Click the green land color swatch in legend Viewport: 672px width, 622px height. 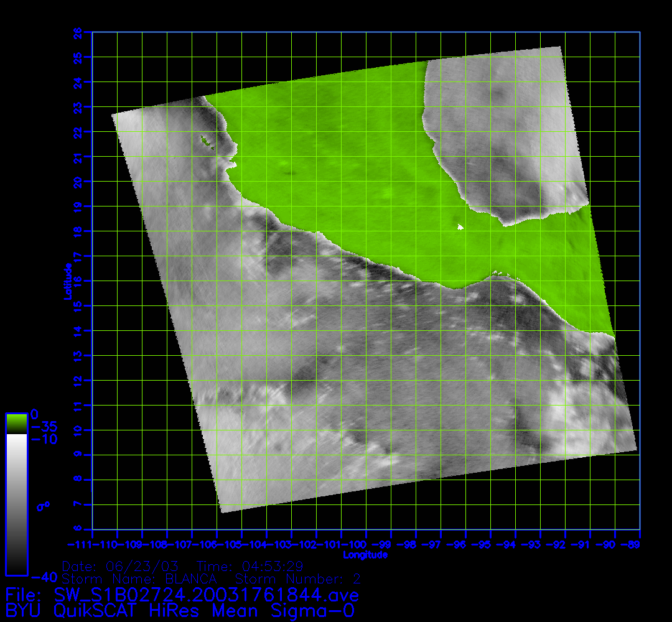click(16, 424)
